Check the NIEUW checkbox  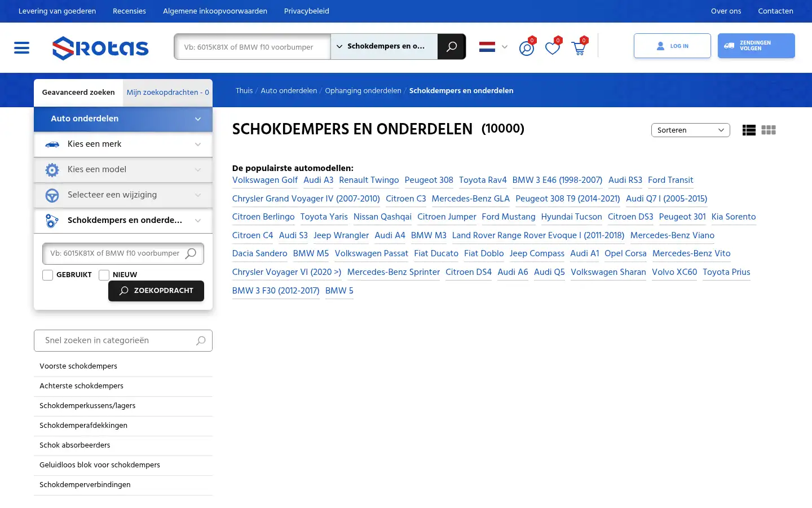pyautogui.click(x=104, y=275)
